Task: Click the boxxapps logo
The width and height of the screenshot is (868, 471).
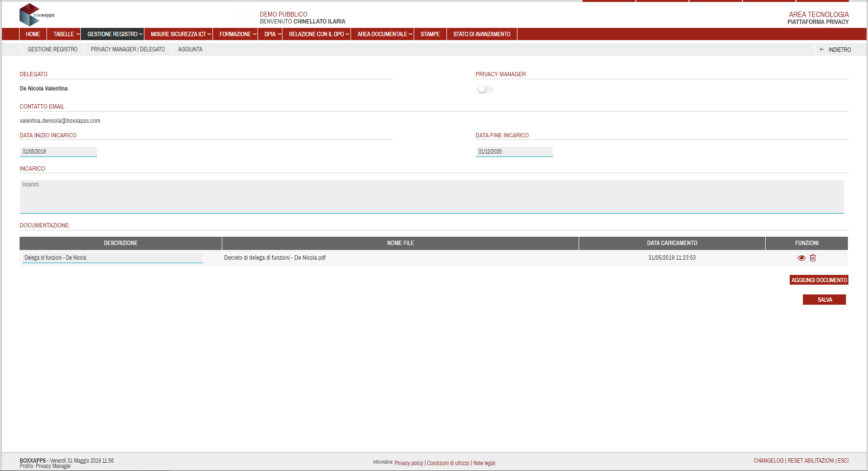Action: click(x=37, y=15)
